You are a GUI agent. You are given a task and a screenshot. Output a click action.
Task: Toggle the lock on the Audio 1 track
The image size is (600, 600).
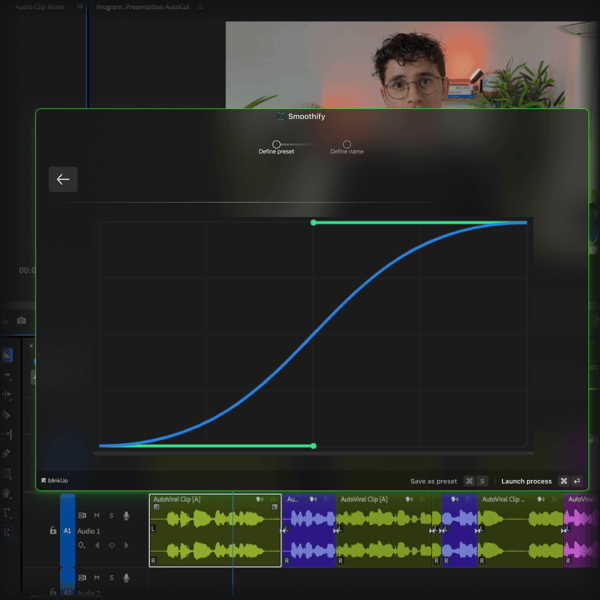click(x=53, y=531)
